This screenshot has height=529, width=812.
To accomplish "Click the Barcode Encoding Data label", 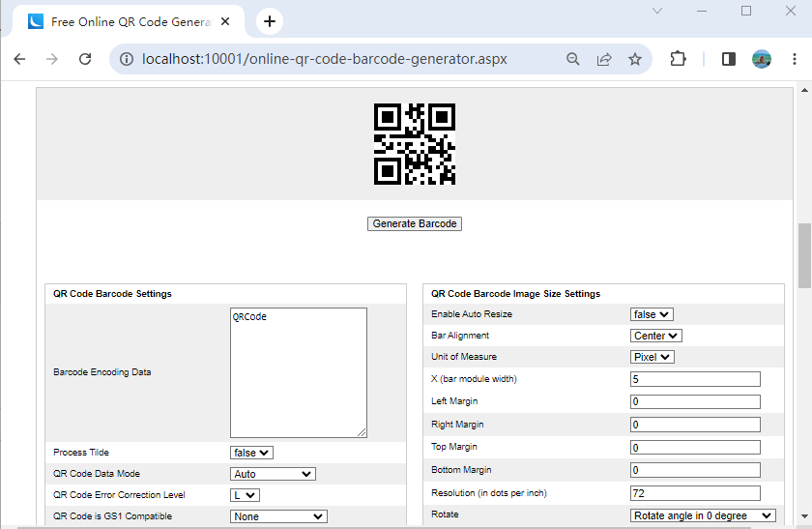I will click(102, 372).
